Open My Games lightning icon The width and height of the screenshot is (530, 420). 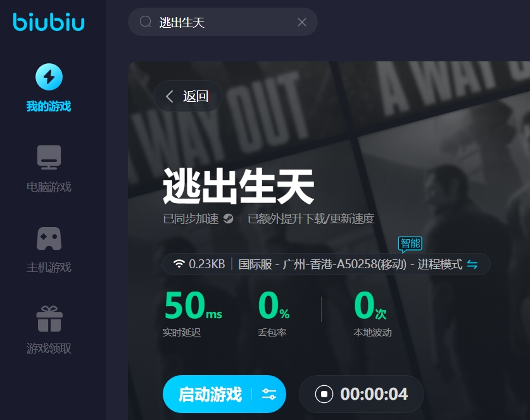pyautogui.click(x=49, y=77)
